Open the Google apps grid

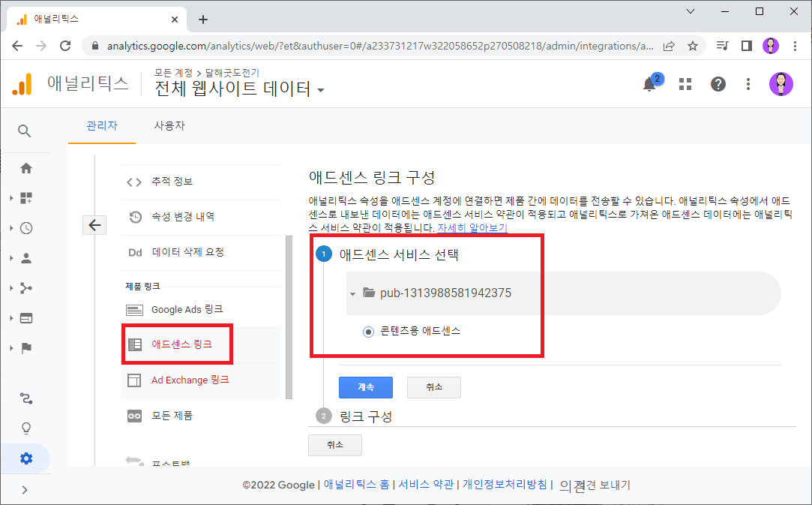pos(685,84)
